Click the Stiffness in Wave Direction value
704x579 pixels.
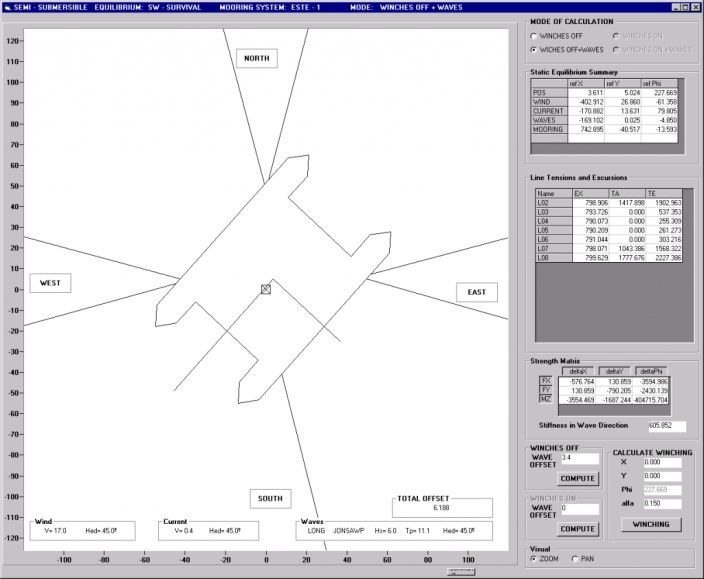click(x=667, y=426)
